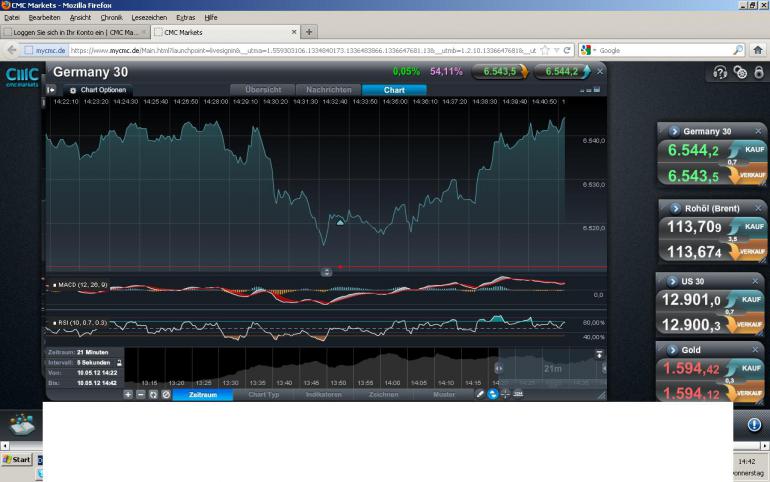Expand the US 30 ticket arrow
Image resolution: width=770 pixels, height=482 pixels.
tap(674, 280)
